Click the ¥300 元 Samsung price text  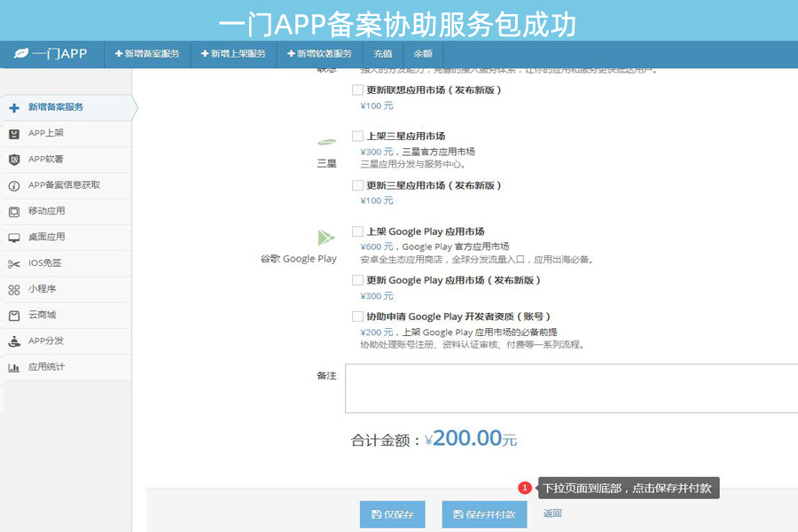pyautogui.click(x=377, y=152)
